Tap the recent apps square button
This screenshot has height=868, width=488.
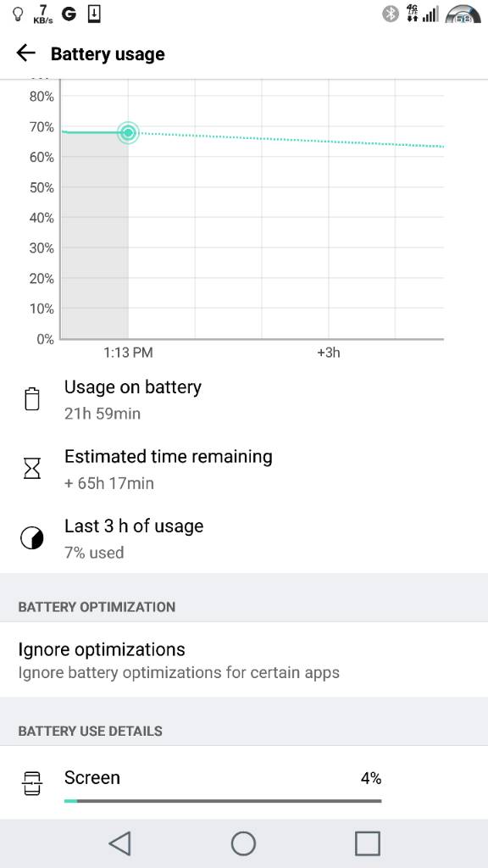pyautogui.click(x=368, y=843)
